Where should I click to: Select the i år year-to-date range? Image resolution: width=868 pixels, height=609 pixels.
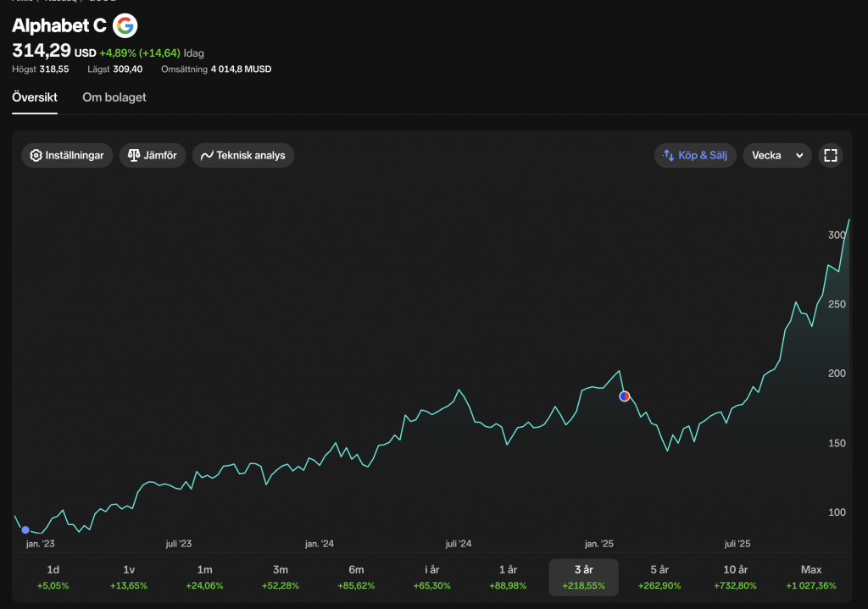point(431,577)
